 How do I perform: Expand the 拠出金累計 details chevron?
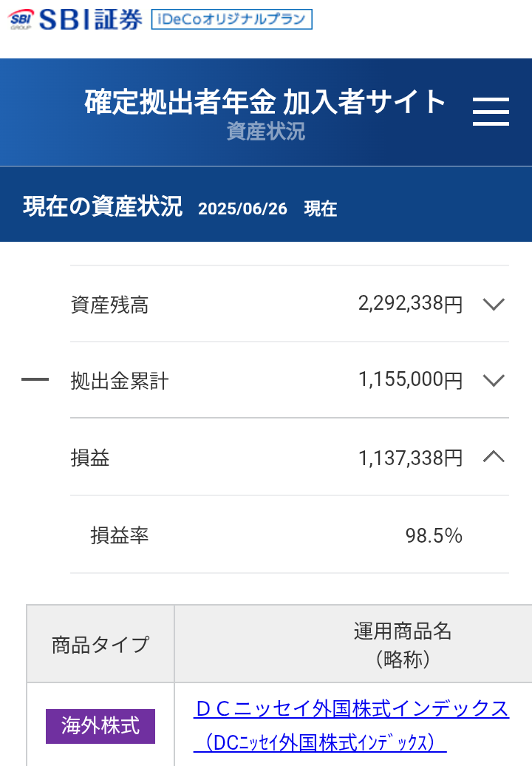point(493,380)
